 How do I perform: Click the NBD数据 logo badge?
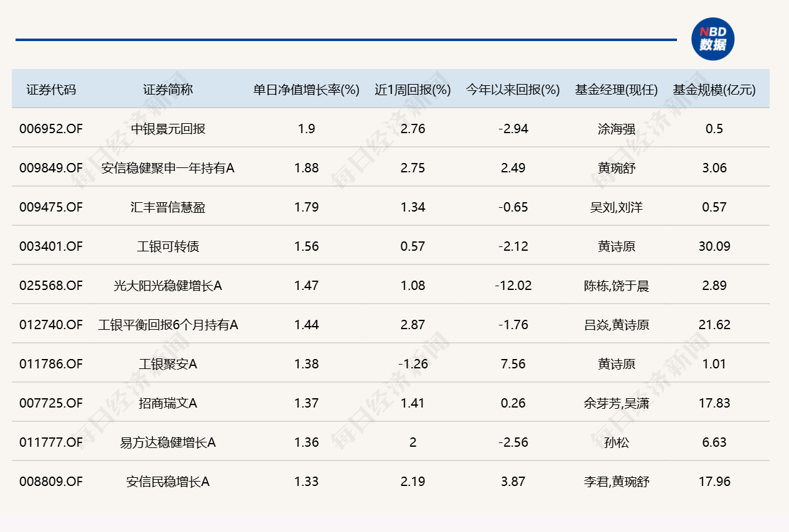coord(713,39)
